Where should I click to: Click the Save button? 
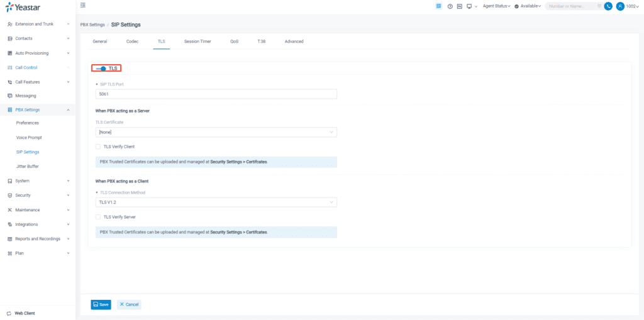click(101, 304)
